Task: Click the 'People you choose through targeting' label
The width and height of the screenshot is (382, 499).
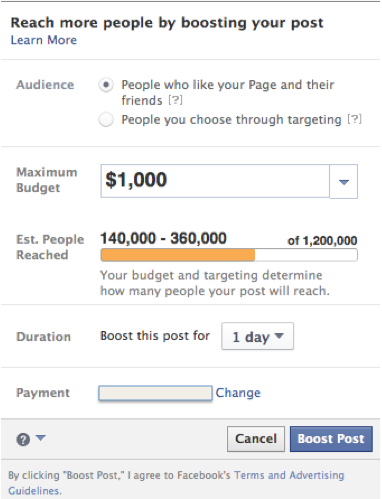Action: 231,120
